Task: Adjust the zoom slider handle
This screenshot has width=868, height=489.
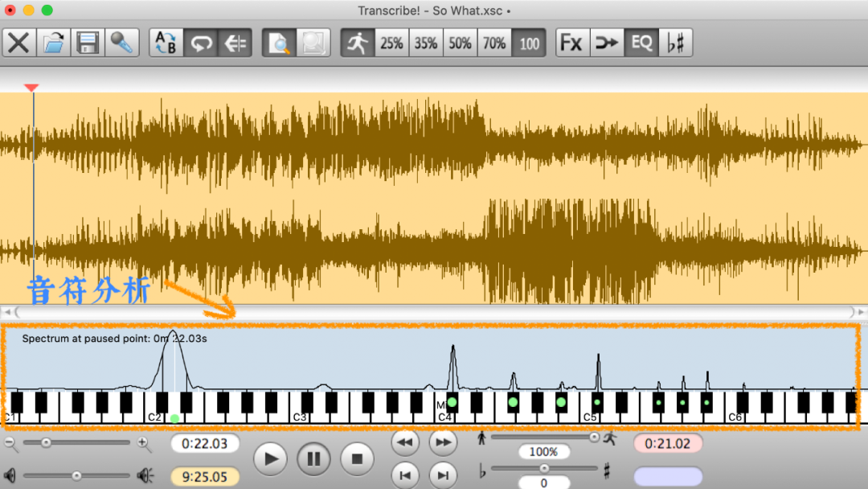Action: pyautogui.click(x=46, y=442)
